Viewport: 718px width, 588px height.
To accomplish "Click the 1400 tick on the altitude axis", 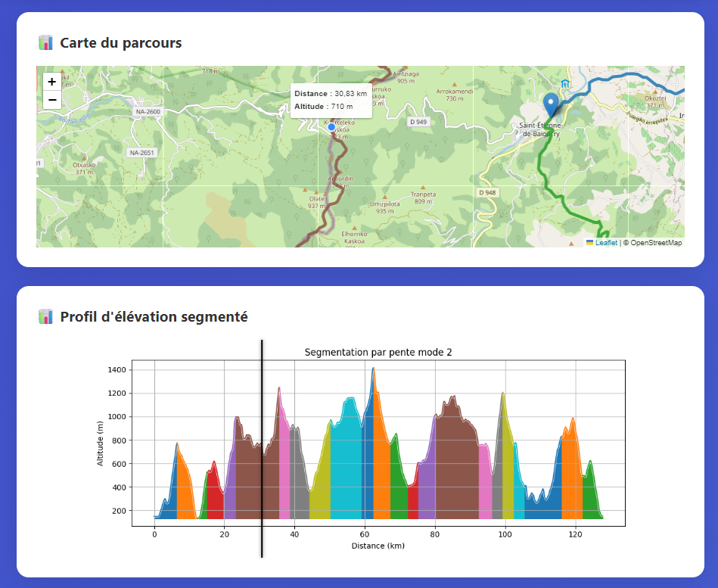I will coord(117,370).
